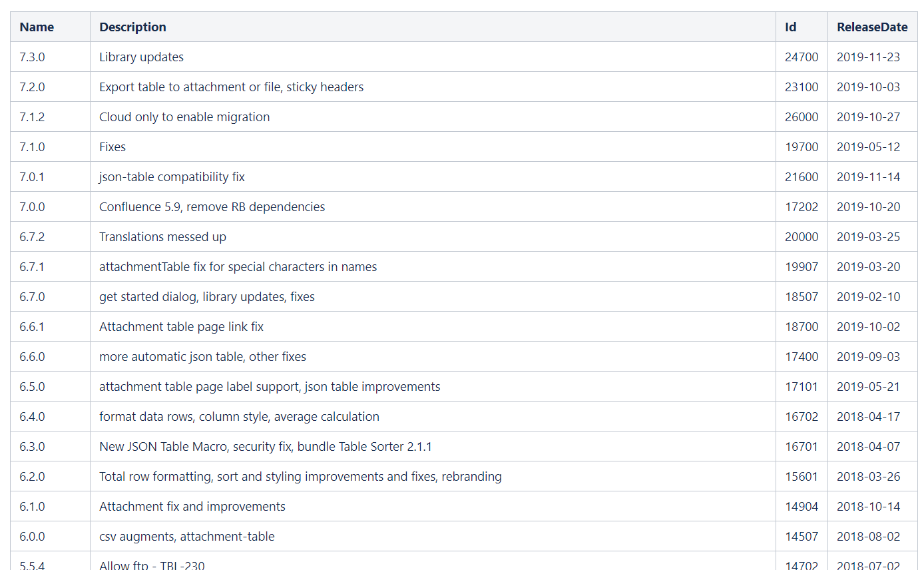The height and width of the screenshot is (570, 924).
Task: Click release date 2019-02-10
Action: [x=868, y=297]
